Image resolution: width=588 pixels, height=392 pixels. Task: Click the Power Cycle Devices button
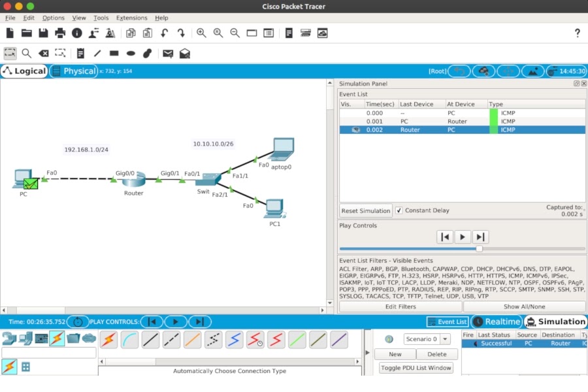point(78,322)
